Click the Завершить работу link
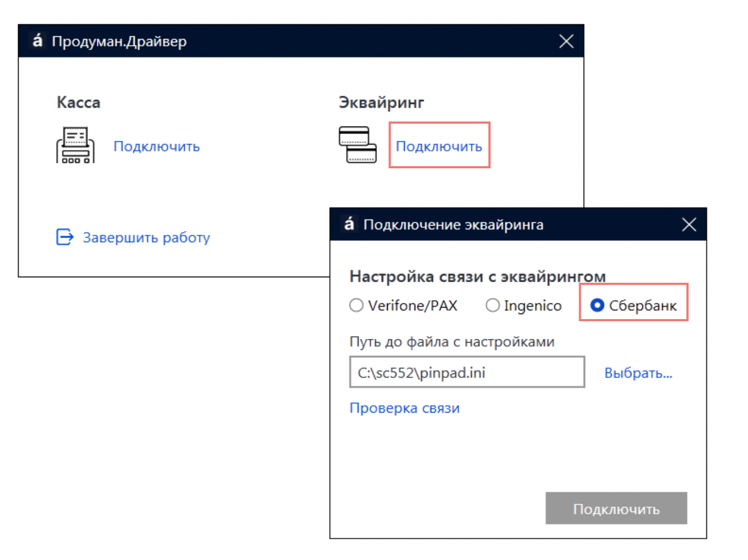Image resolution: width=748 pixels, height=560 pixels. click(146, 238)
